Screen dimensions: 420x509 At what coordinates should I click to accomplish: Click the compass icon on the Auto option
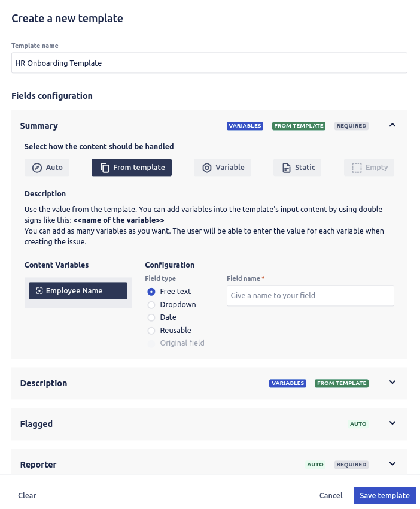point(37,168)
